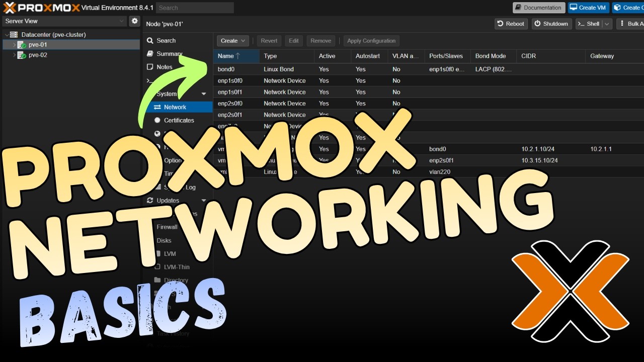Click the square icon beside LVM-Thin
The height and width of the screenshot is (362, 644).
157,267
